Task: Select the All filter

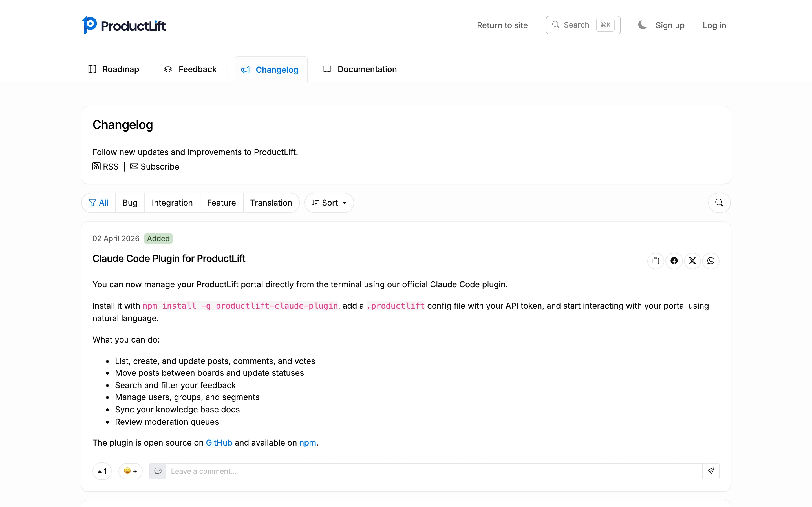Action: [99, 203]
